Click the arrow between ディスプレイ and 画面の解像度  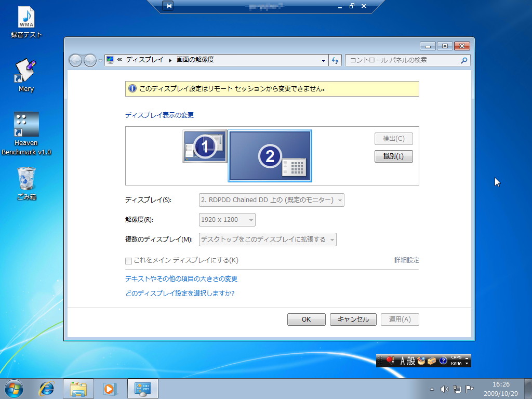click(170, 60)
